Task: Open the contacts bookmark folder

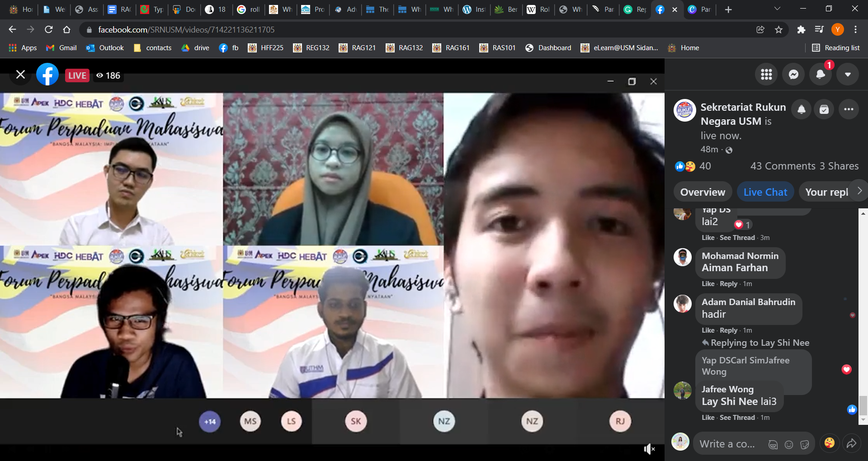Action: (x=153, y=48)
